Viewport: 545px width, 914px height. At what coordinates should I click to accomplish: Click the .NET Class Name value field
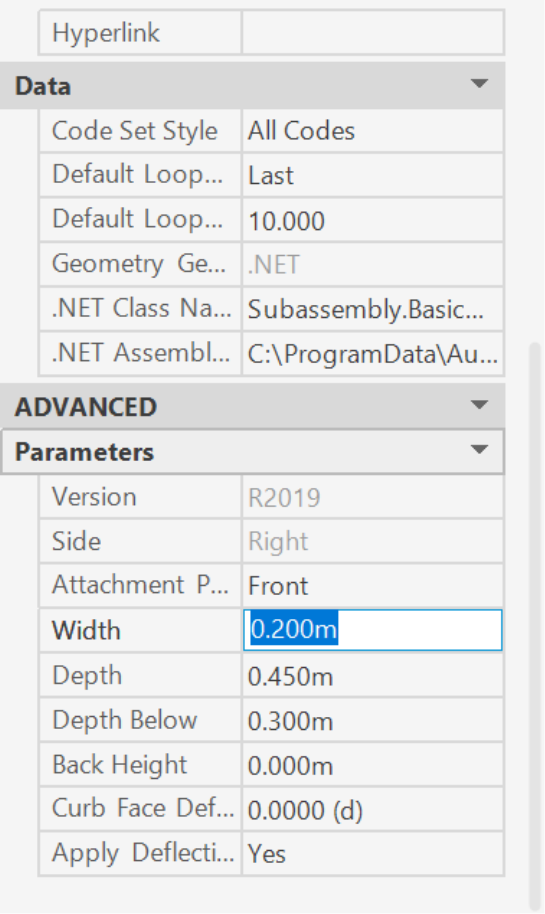372,310
